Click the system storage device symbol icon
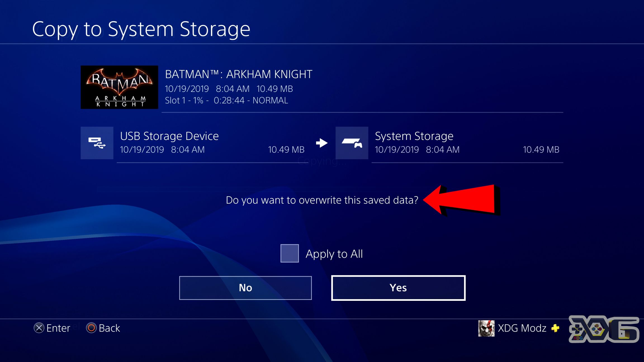644x362 pixels. (x=352, y=142)
